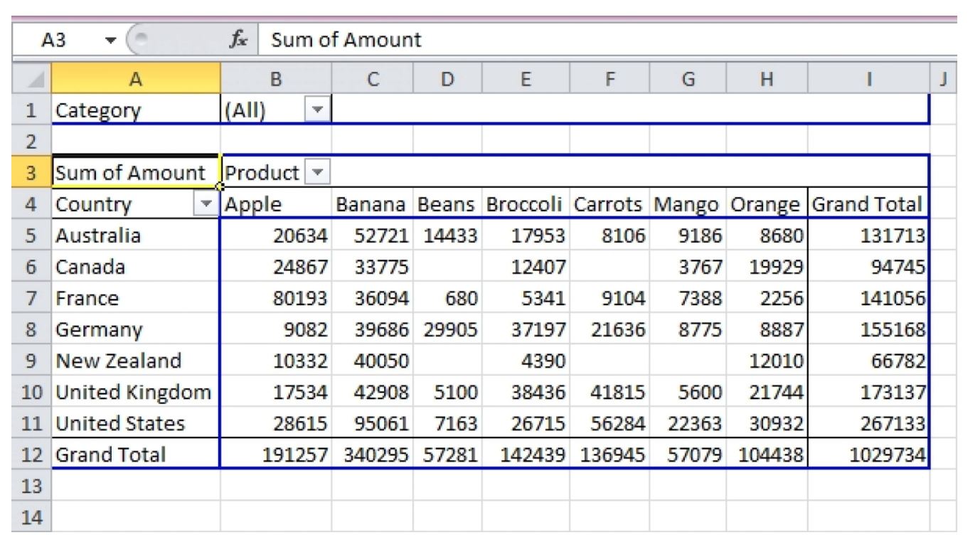Open the Country row filter dropdown

207,205
